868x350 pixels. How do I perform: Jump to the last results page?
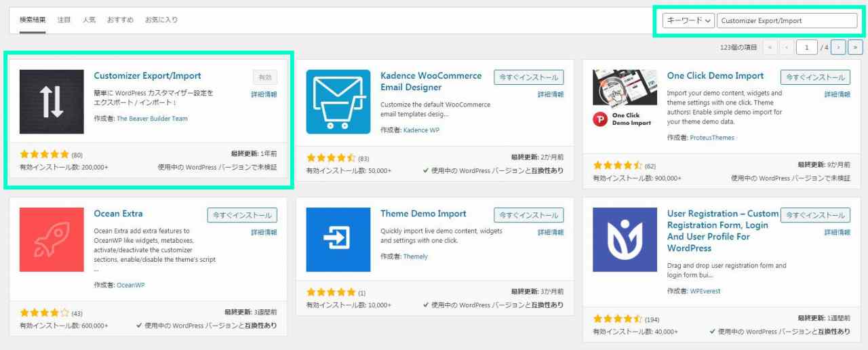click(x=856, y=47)
